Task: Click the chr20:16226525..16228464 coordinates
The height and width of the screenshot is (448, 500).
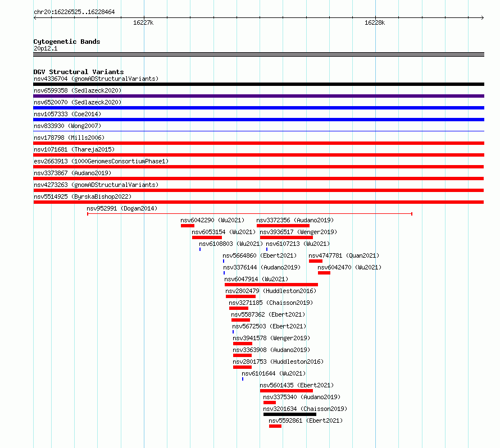Action: [x=74, y=12]
